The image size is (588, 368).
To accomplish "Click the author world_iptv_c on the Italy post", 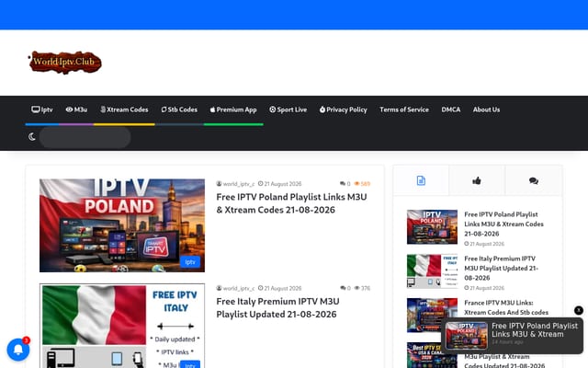I will click(235, 288).
